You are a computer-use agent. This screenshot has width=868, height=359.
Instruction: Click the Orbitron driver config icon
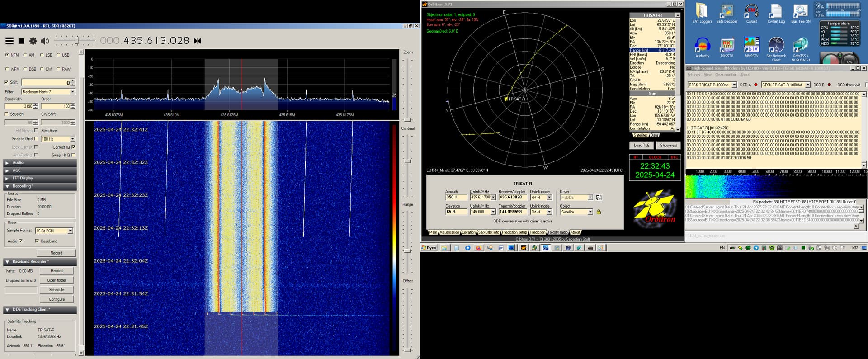pos(599,197)
